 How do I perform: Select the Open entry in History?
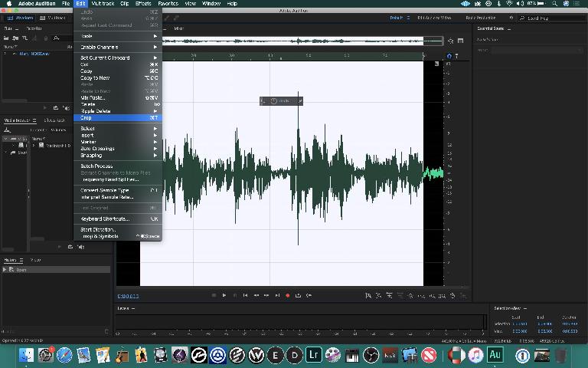(x=56, y=270)
